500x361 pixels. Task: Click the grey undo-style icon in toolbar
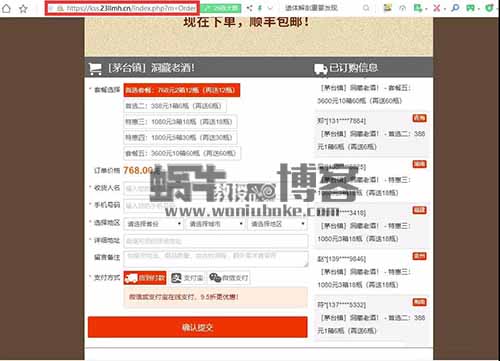tap(403, 8)
